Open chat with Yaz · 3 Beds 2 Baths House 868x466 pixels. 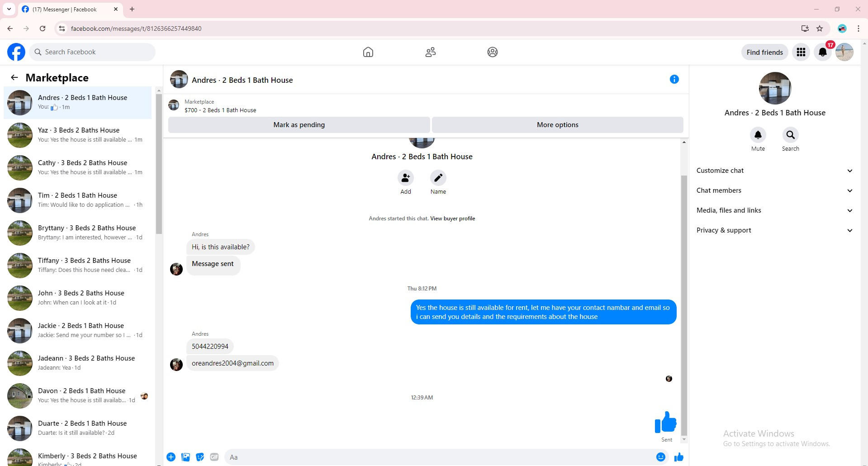tap(78, 135)
